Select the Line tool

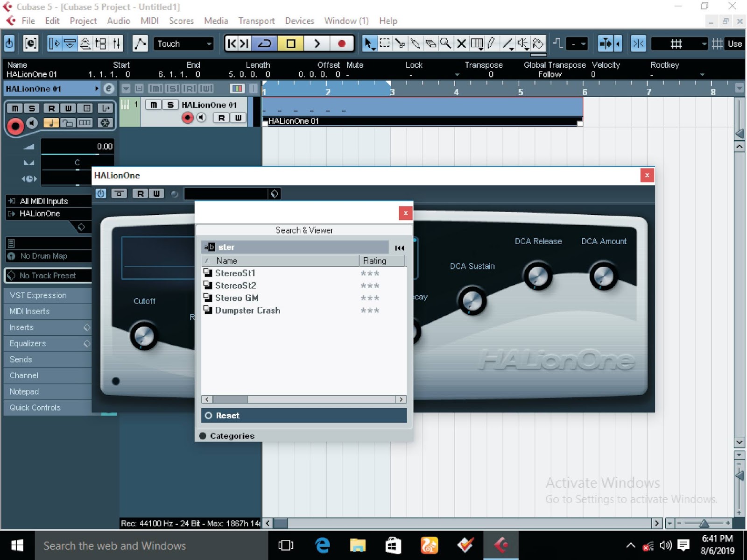(507, 43)
